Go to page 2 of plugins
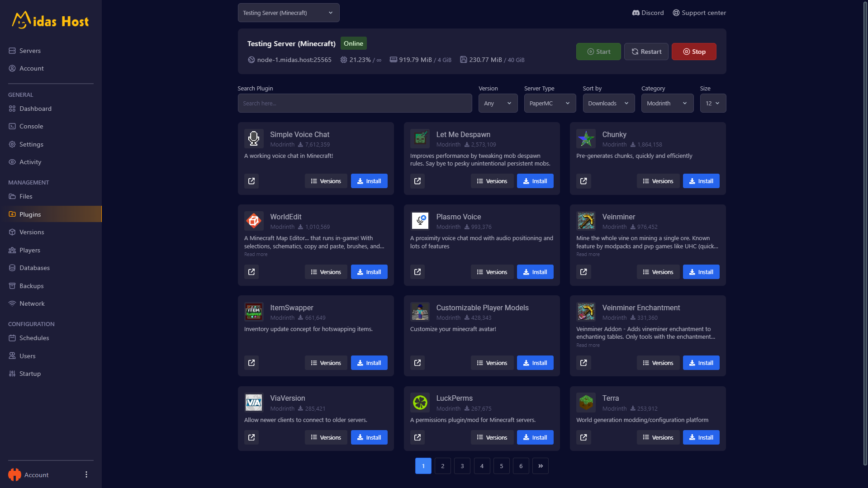 [x=443, y=466]
